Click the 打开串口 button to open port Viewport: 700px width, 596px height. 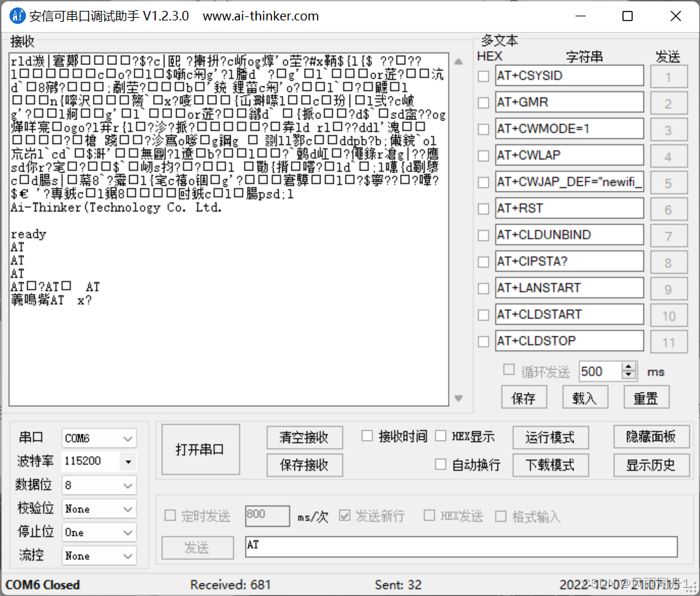point(200,449)
